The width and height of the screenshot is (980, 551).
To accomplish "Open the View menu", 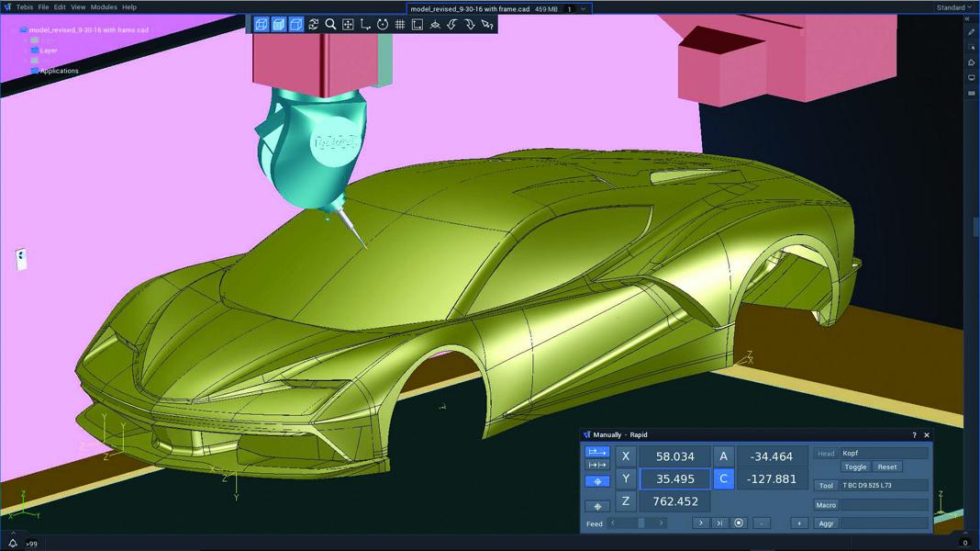I will click(78, 6).
